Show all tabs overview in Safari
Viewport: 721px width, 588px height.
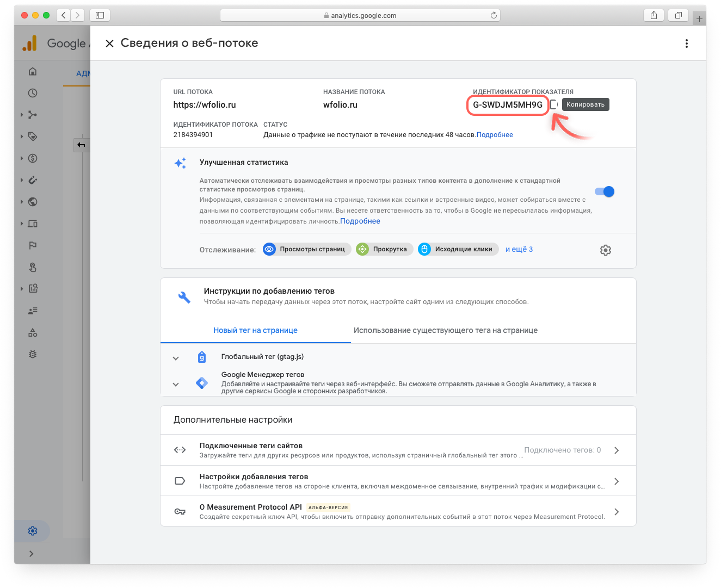pyautogui.click(x=678, y=15)
